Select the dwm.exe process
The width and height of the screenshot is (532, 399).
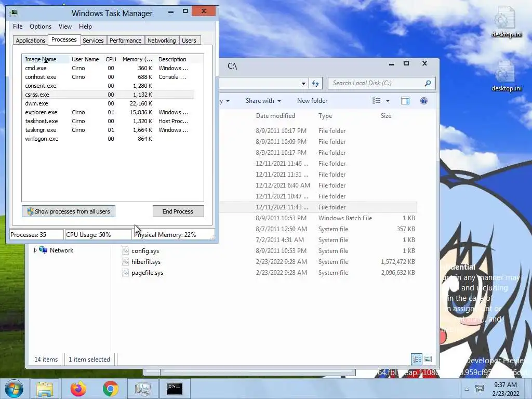pyautogui.click(x=108, y=103)
